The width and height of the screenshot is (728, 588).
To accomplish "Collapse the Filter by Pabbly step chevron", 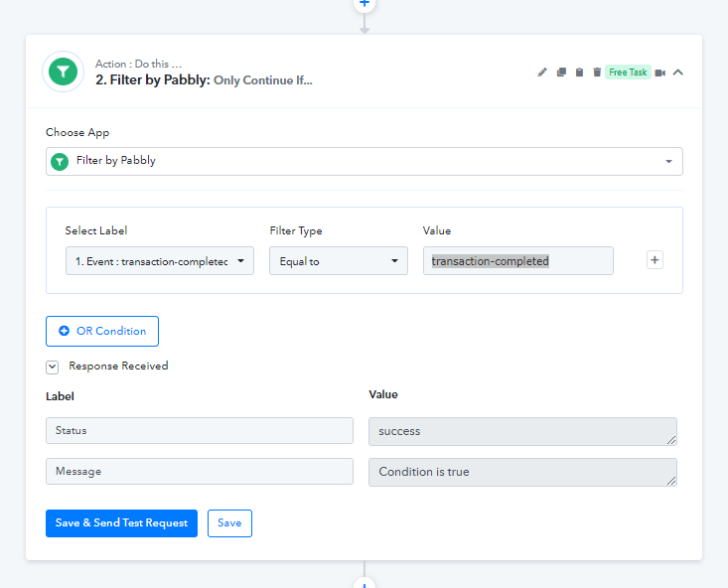I will 678,73.
